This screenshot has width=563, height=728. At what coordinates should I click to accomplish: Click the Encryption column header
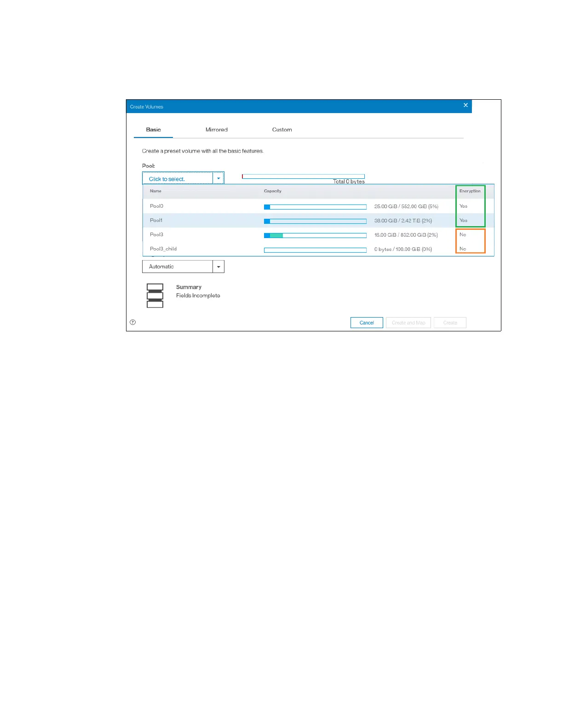tap(470, 191)
